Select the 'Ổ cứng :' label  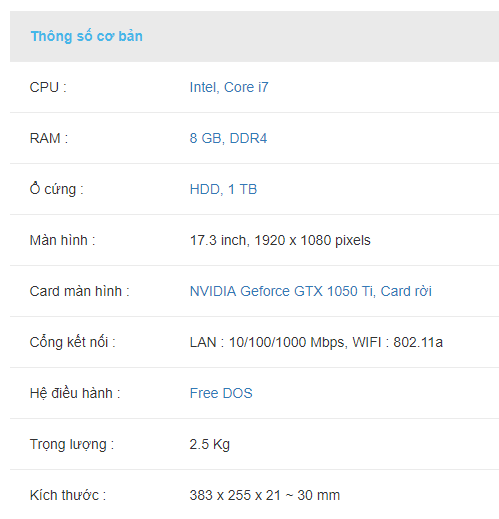point(56,189)
